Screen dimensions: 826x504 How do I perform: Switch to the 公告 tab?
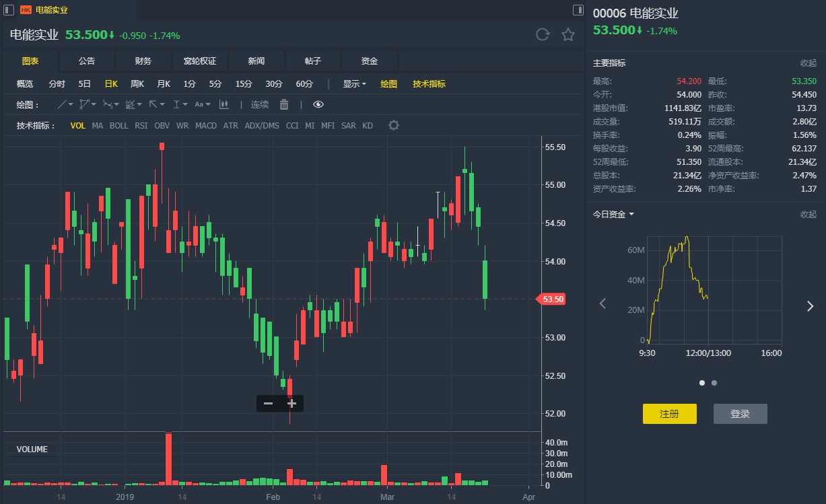[x=87, y=61]
